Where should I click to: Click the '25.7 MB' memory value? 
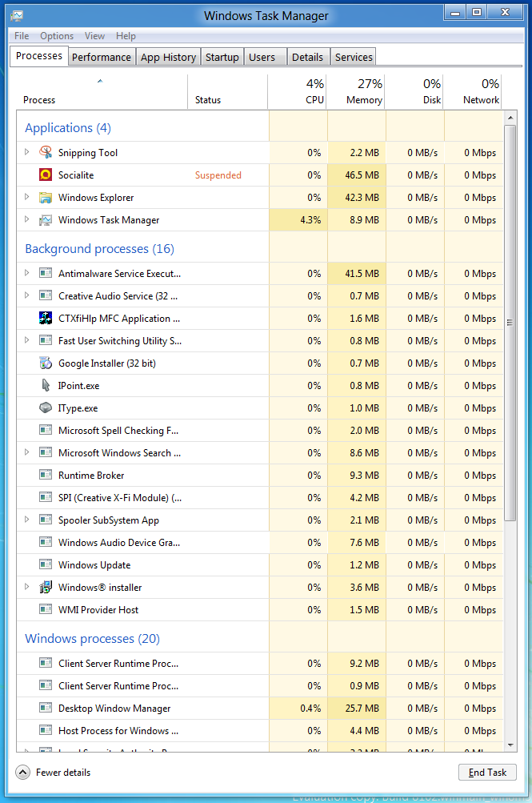pos(362,709)
